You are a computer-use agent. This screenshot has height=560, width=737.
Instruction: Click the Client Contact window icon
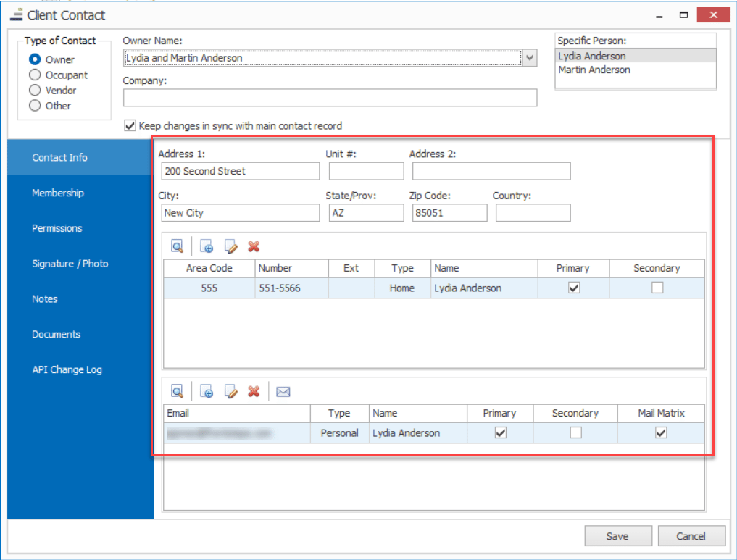coord(17,15)
